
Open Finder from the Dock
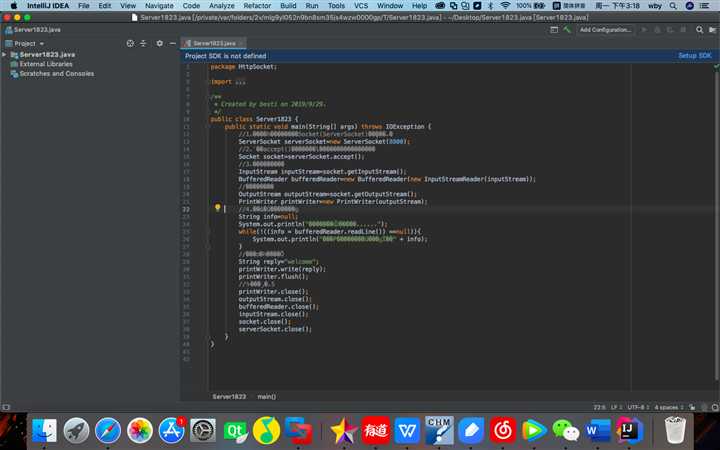tap(44, 431)
